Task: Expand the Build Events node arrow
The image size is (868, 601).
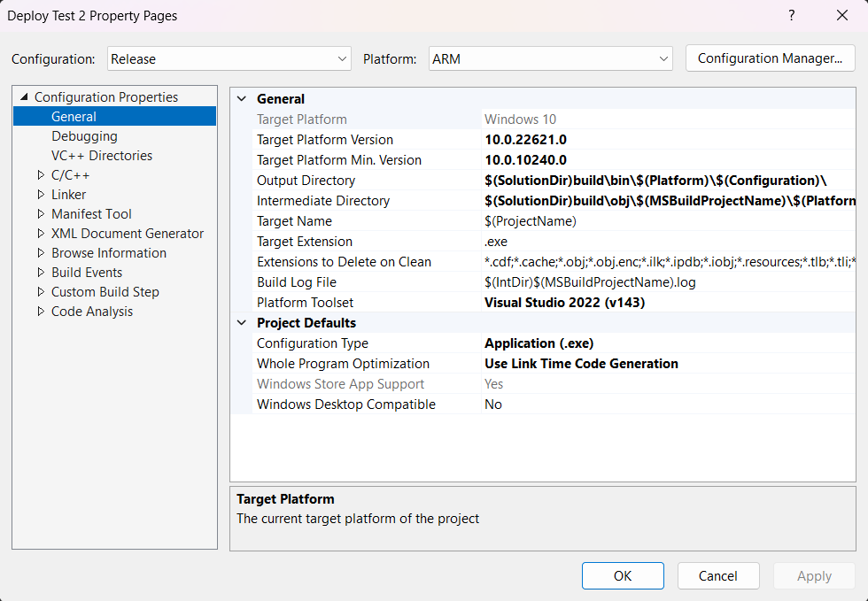Action: coord(41,273)
